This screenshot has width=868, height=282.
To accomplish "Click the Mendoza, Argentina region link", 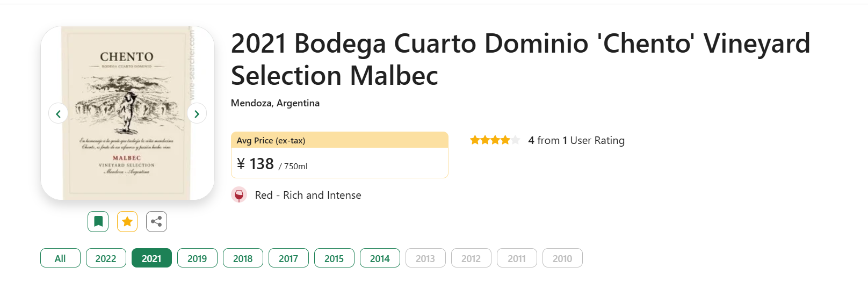I will click(275, 103).
